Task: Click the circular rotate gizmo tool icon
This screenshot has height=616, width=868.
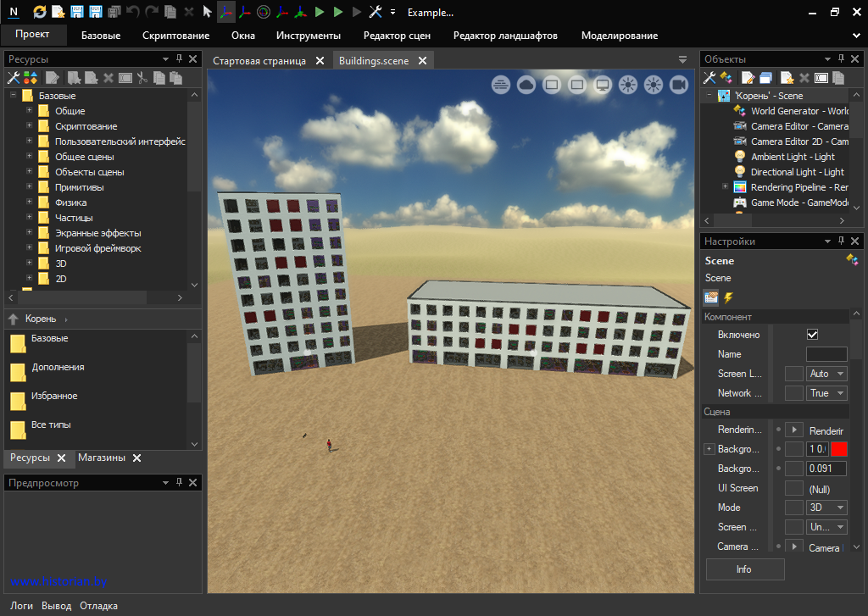Action: [264, 12]
